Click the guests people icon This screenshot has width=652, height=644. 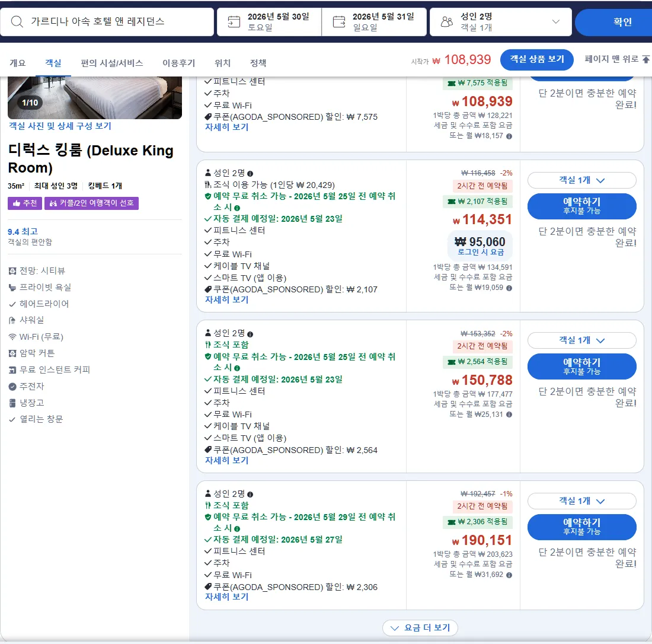(x=446, y=21)
